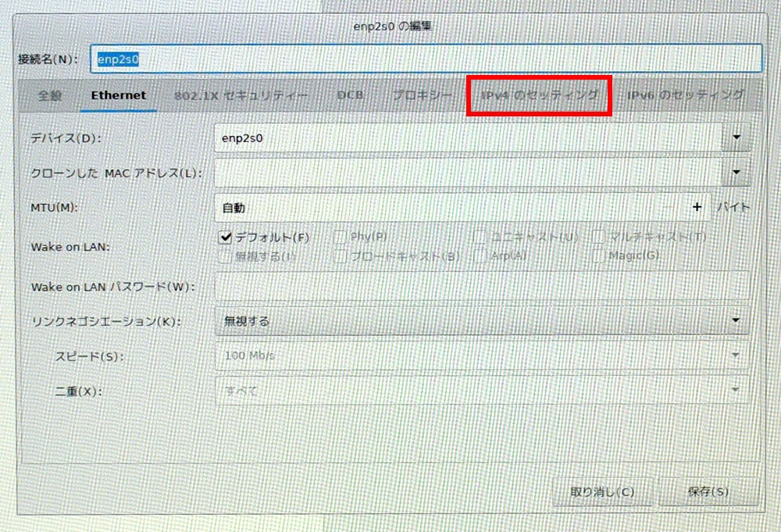Expand the クローンした MAC アドレス dropdown arrow
Image resolution: width=781 pixels, height=532 pixels.
click(x=736, y=173)
